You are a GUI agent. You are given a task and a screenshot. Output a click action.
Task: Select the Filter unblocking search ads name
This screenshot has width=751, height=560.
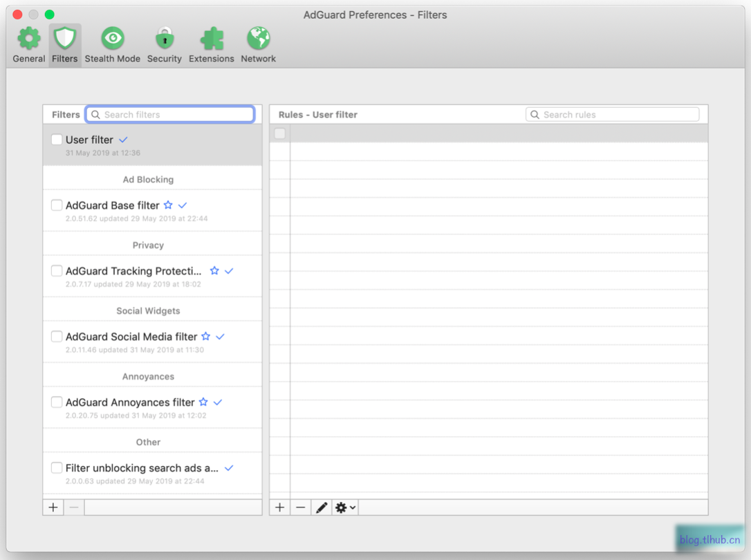click(142, 467)
